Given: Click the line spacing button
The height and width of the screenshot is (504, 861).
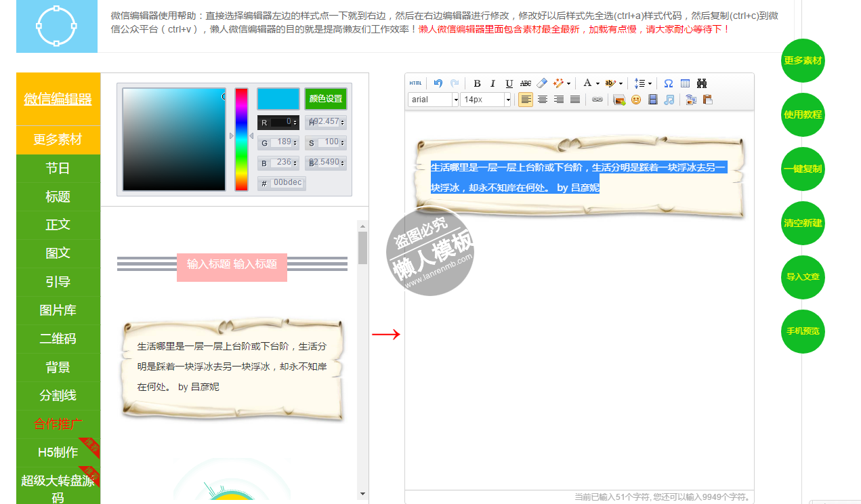Looking at the screenshot, I should pos(639,83).
